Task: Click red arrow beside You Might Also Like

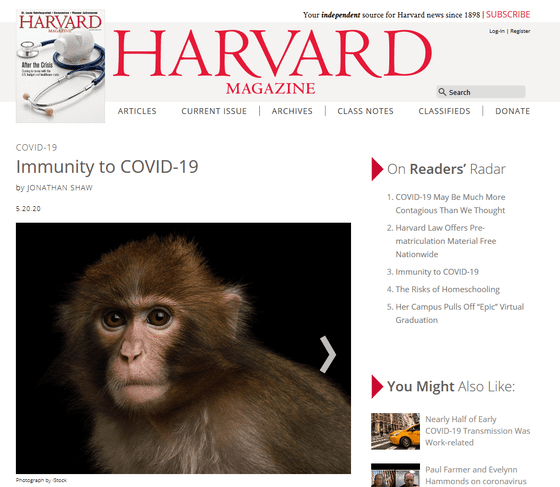Action: (x=377, y=386)
